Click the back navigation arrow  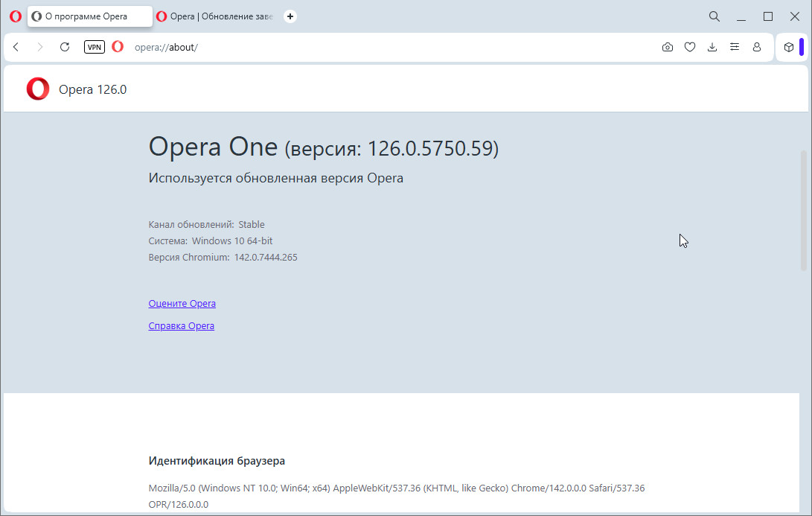(x=16, y=47)
